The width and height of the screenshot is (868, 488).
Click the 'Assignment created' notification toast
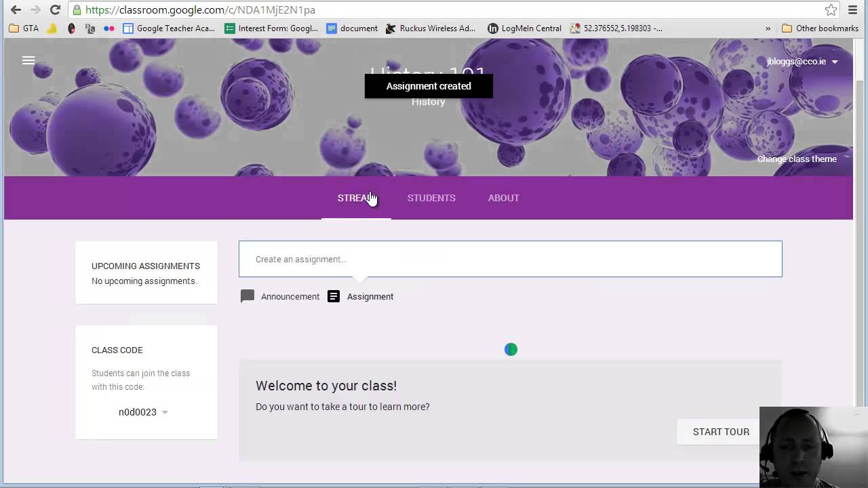(x=429, y=86)
